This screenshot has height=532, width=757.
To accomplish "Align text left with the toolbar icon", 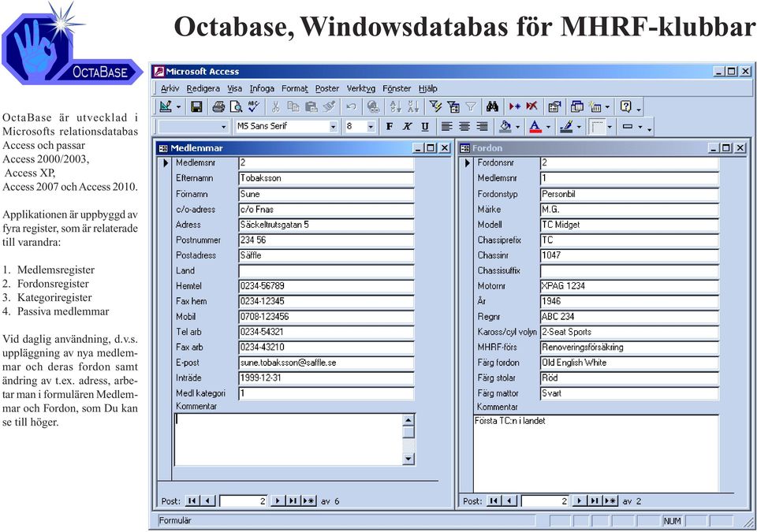I will coord(446,126).
